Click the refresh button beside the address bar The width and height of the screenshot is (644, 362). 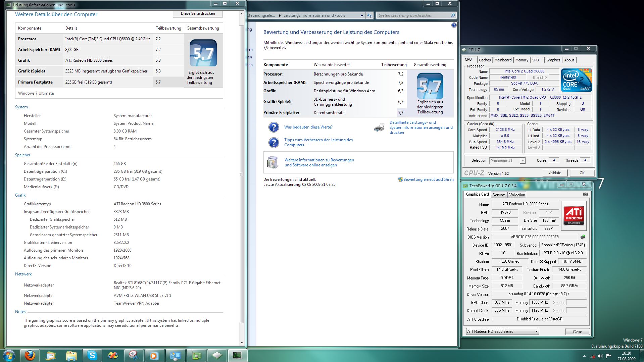(x=369, y=15)
